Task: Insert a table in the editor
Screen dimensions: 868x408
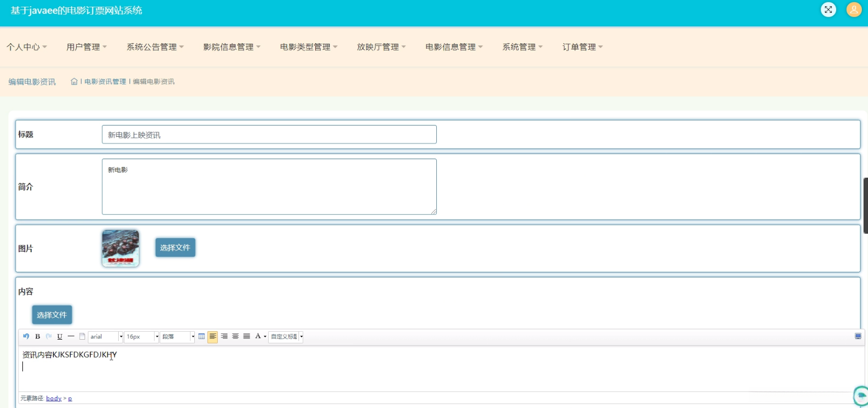Action: (x=202, y=336)
